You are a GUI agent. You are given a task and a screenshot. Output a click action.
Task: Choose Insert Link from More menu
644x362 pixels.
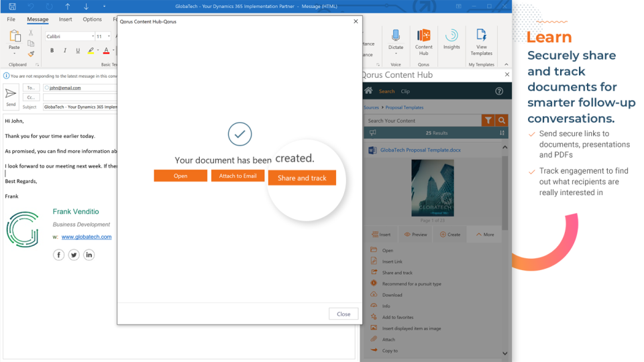[x=392, y=261]
